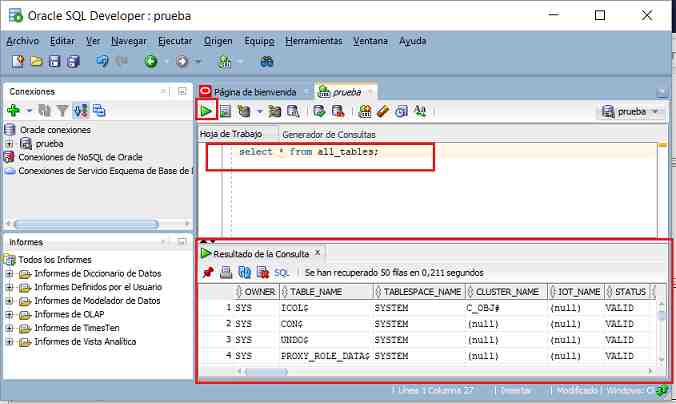Select cell PROXY_ROLE_DATA$ in results

[325, 356]
